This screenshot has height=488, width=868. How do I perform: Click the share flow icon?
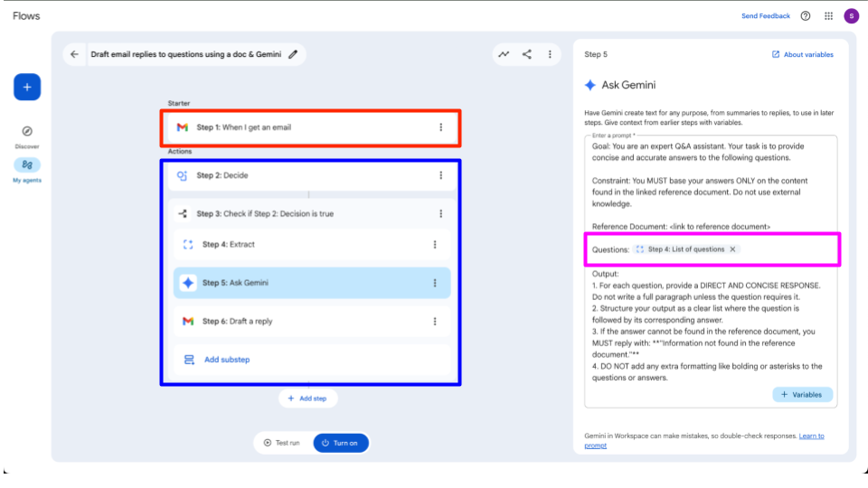(527, 54)
